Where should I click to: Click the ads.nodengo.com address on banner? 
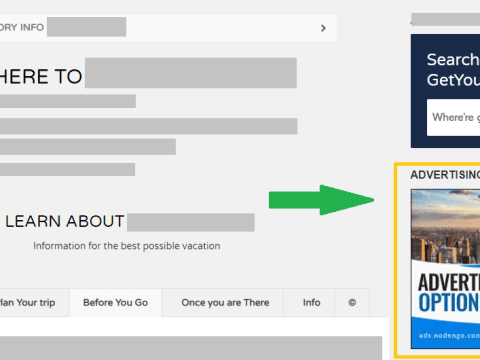tap(449, 335)
